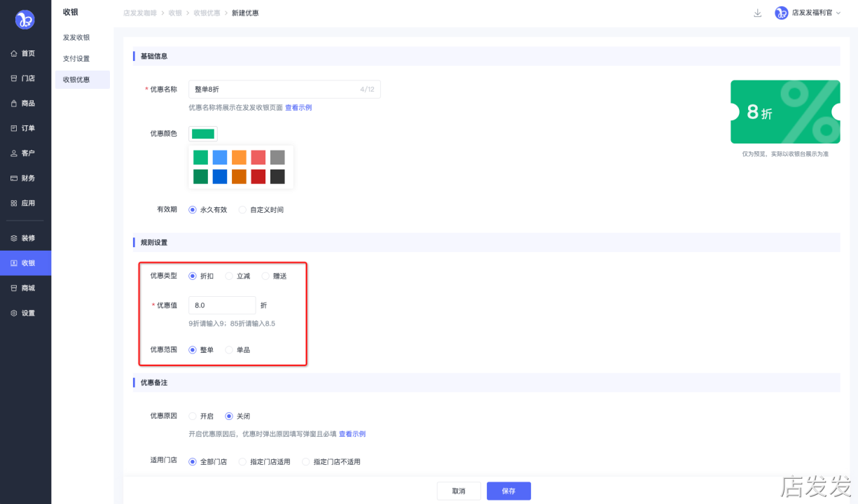Pick the light orange color swatch
Viewport: 858px width, 504px height.
pos(239,157)
